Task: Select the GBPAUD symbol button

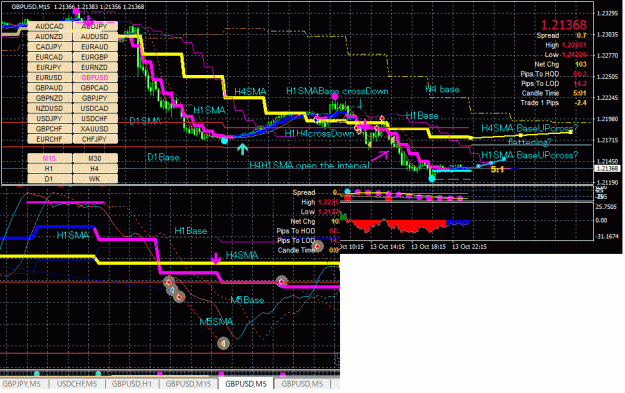Action: (49, 88)
